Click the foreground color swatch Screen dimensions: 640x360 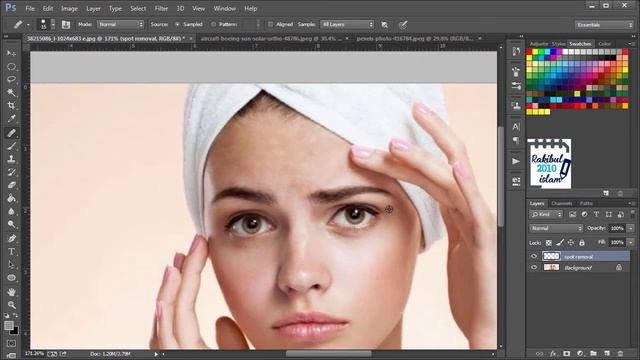point(8,325)
